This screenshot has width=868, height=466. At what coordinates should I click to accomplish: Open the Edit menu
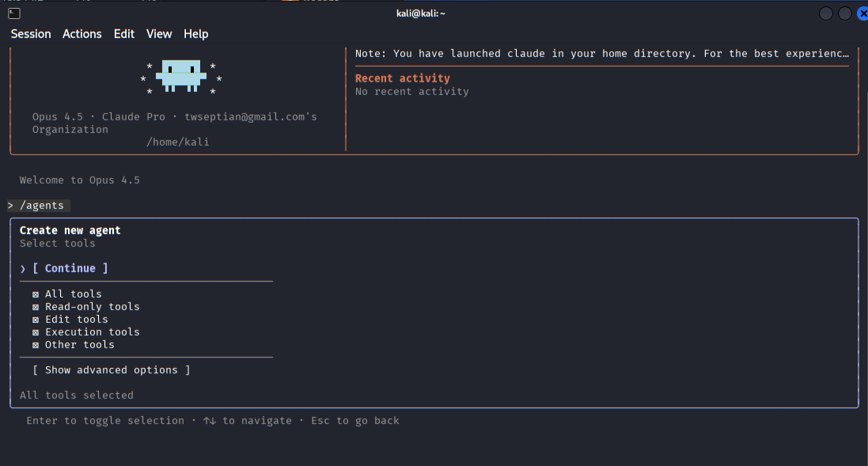tap(124, 34)
